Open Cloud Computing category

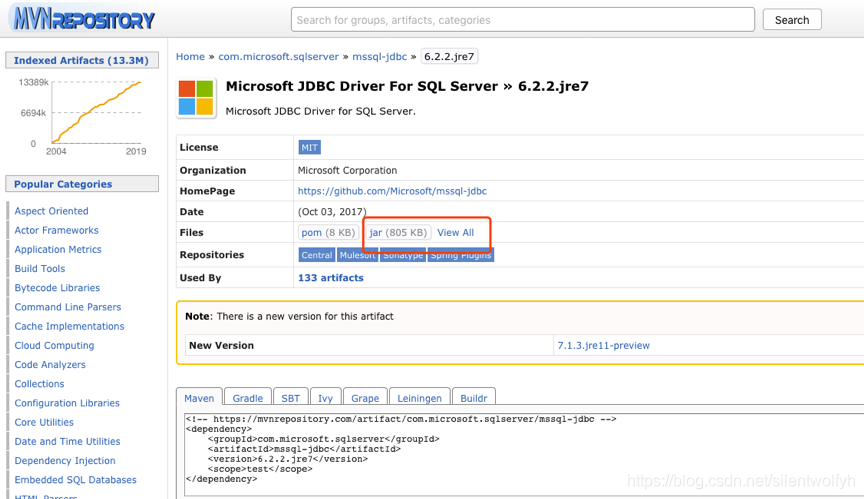click(x=54, y=345)
